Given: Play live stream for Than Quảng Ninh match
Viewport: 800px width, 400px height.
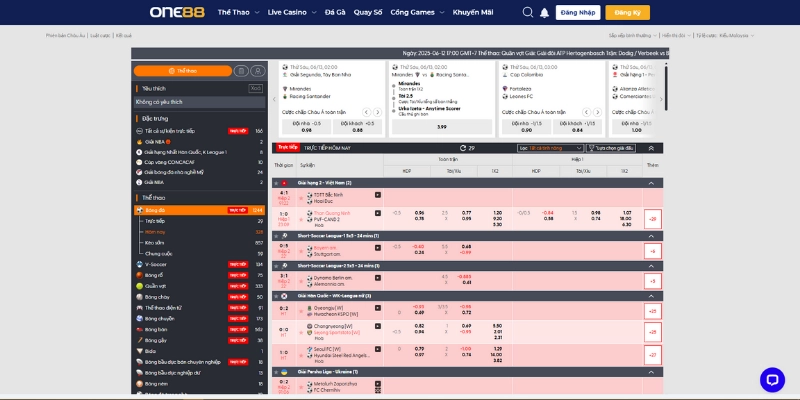Looking at the screenshot, I should pos(378,213).
